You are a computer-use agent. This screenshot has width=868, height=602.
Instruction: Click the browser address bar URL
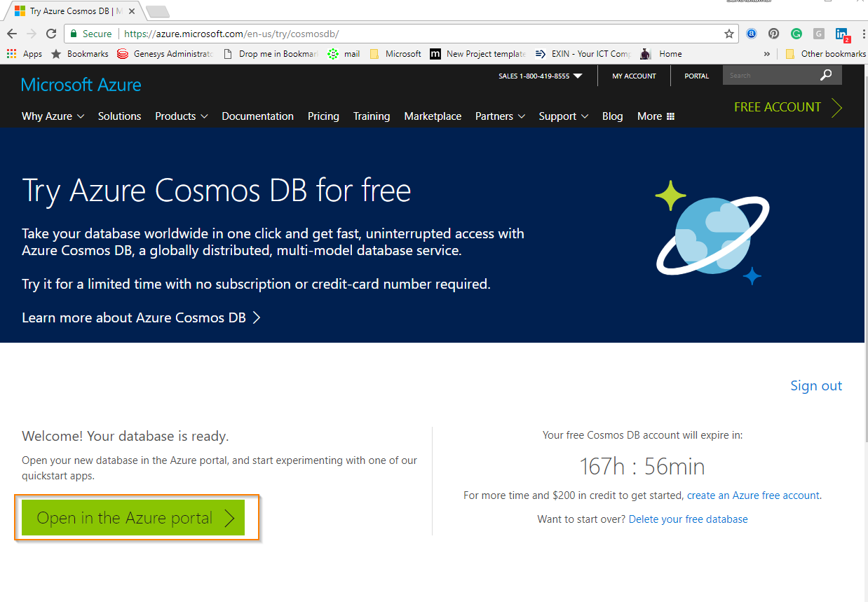231,34
